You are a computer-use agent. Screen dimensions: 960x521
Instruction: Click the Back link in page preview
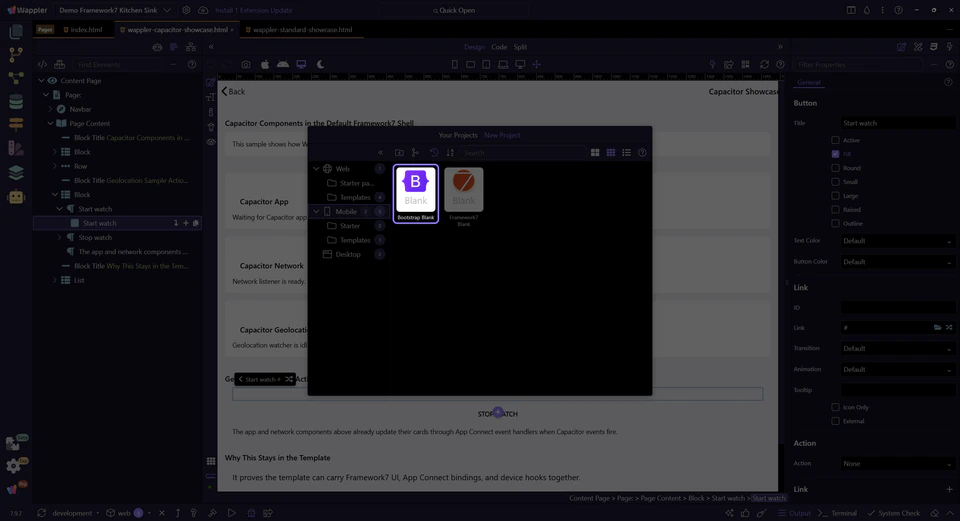click(x=233, y=91)
